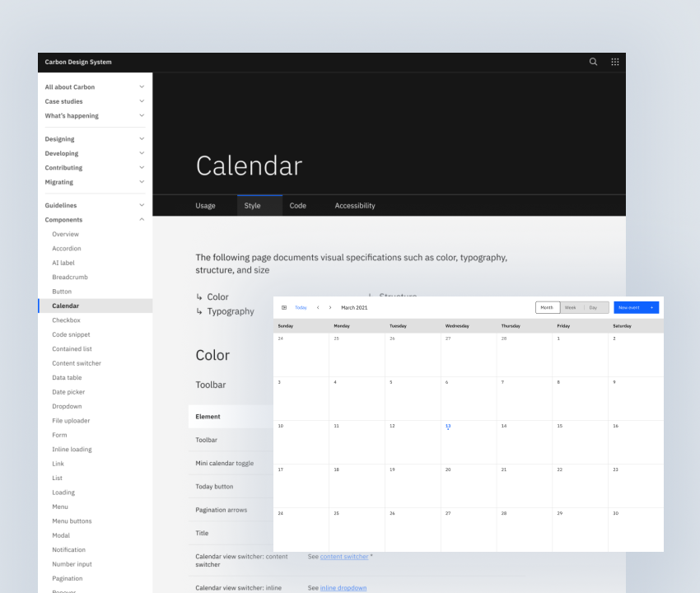The image size is (700, 593).
Task: Open the app switcher grid icon
Action: point(614,62)
